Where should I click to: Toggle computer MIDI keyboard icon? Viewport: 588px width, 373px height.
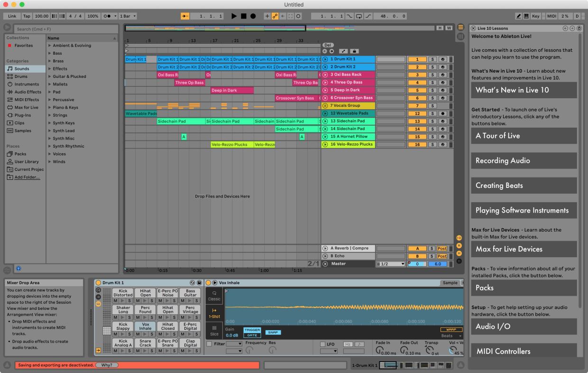point(526,16)
